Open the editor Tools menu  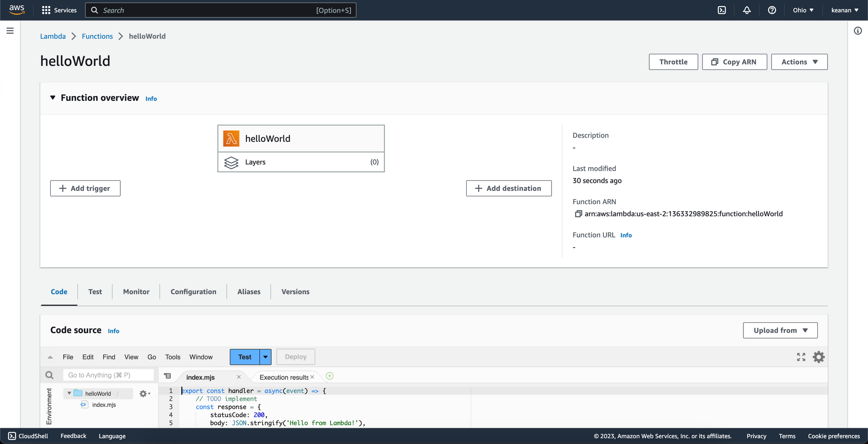tap(173, 357)
